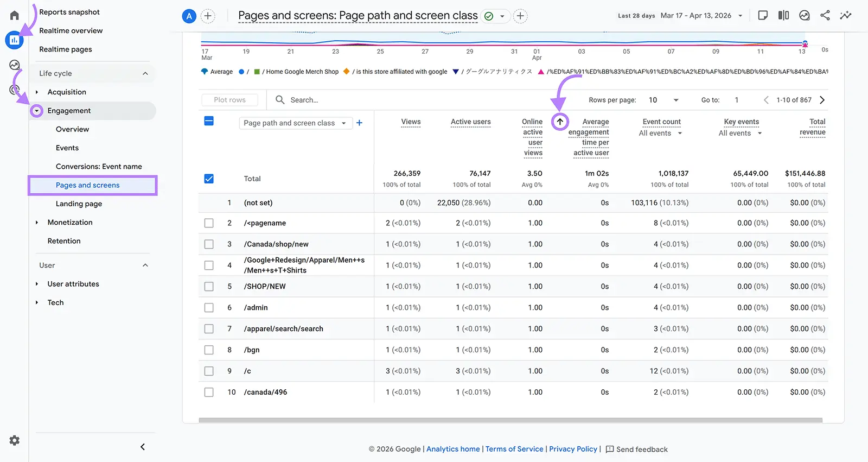Open the Customize report icon
The image size is (868, 462).
click(x=763, y=15)
